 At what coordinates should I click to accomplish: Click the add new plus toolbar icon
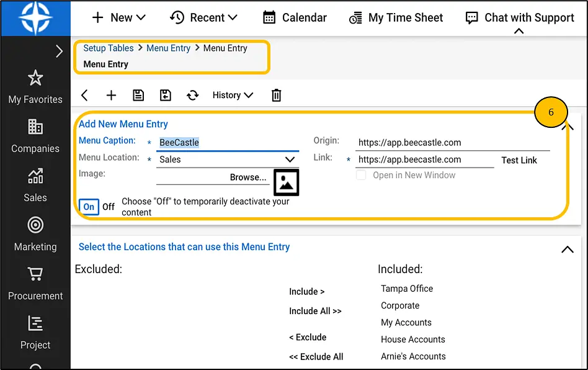point(111,96)
